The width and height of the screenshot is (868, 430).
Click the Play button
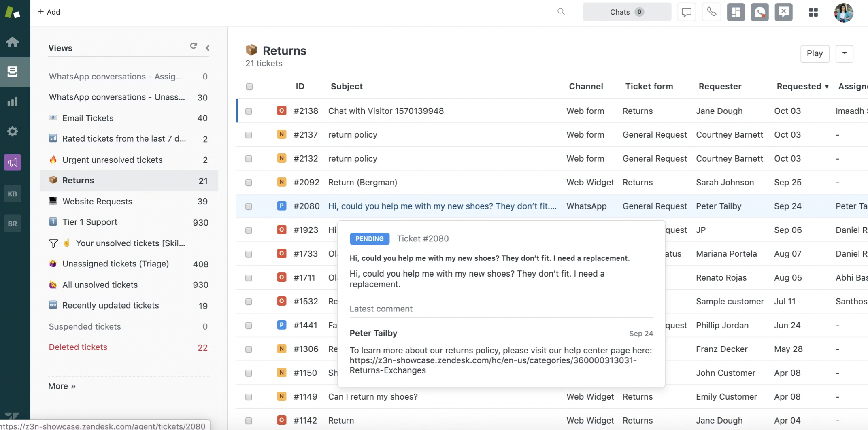(815, 53)
